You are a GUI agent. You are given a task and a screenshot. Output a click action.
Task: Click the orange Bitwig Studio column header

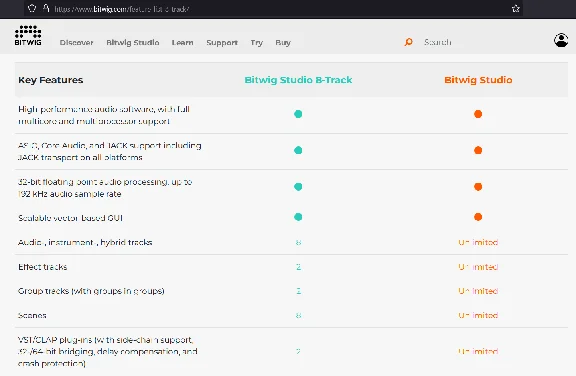click(478, 80)
